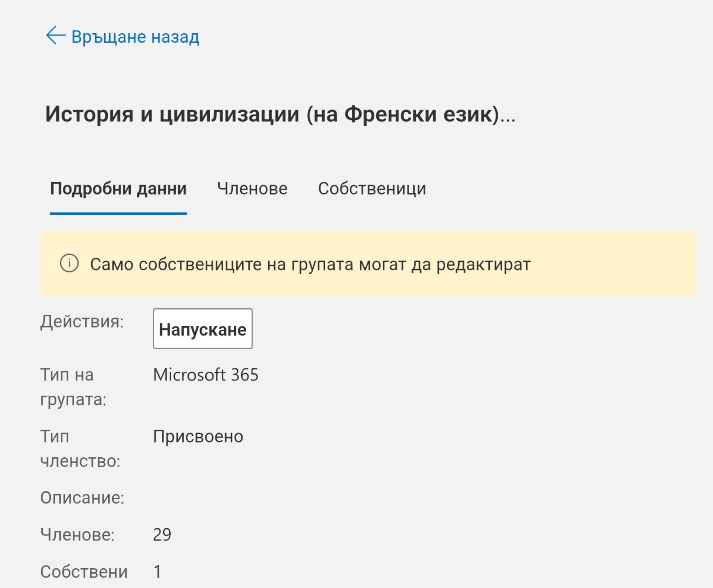The image size is (713, 588).
Task: Click the "Описание:" label
Action: click(x=82, y=498)
